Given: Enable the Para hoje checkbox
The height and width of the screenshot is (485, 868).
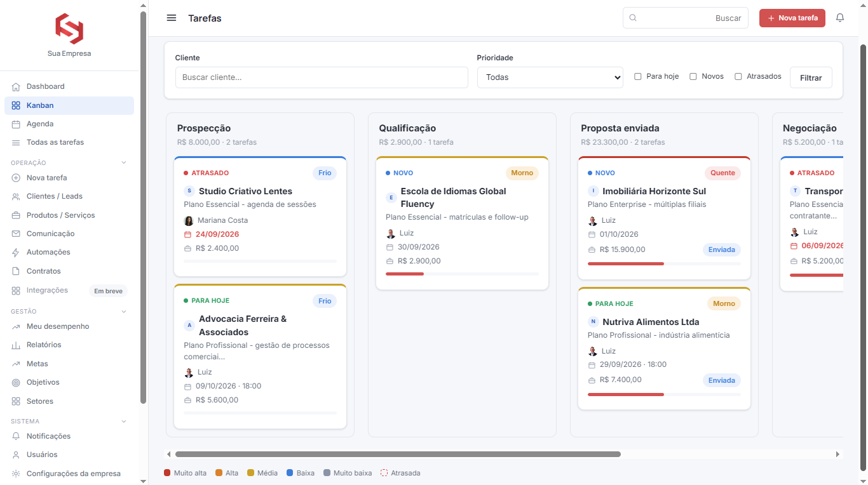Looking at the screenshot, I should point(638,76).
